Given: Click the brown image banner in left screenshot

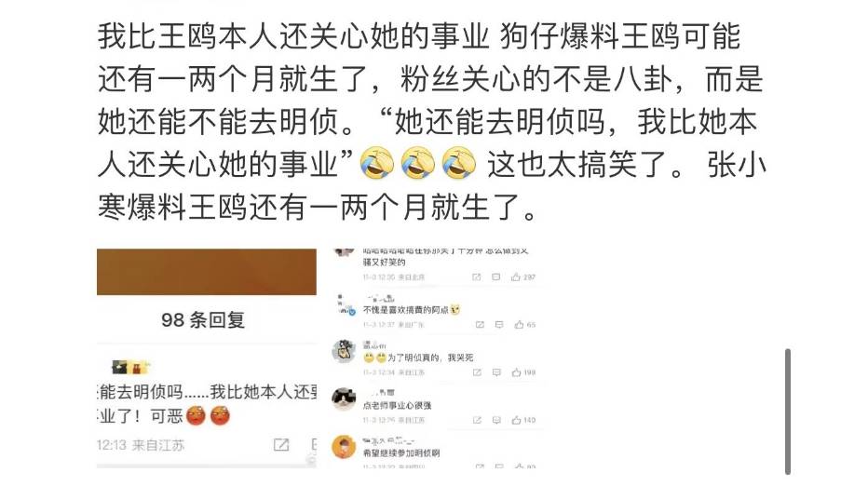Looking at the screenshot, I should (207, 272).
